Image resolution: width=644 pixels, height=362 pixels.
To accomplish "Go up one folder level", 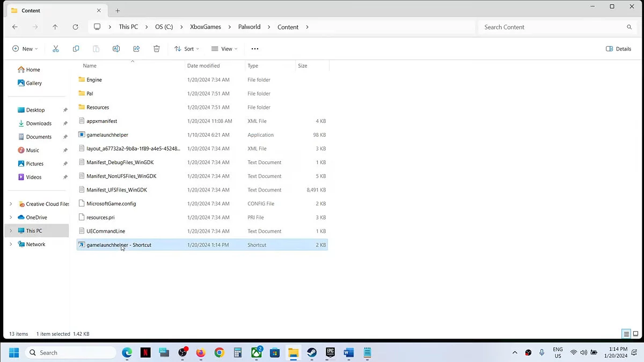I will (x=55, y=27).
